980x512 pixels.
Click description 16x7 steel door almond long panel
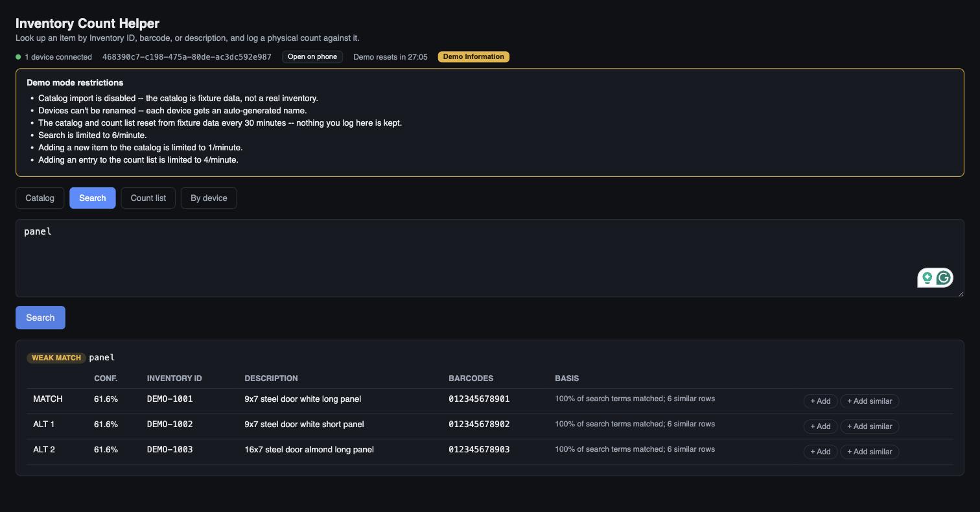[309, 450]
